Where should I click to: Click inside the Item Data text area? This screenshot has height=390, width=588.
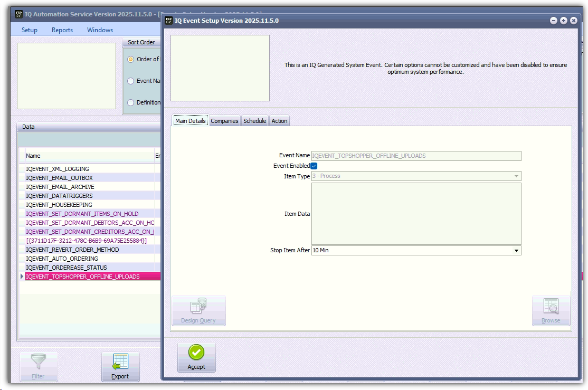[416, 213]
